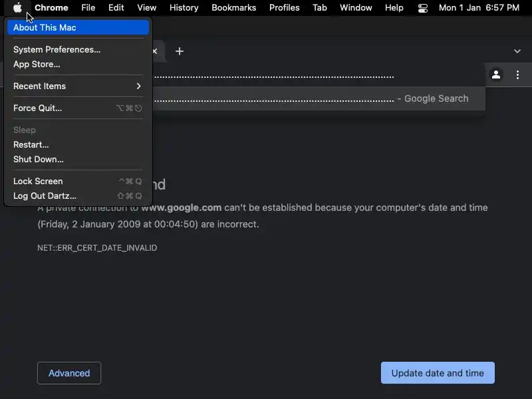This screenshot has height=399, width=532.
Task: Choose Force Quit option
Action: coord(78,108)
